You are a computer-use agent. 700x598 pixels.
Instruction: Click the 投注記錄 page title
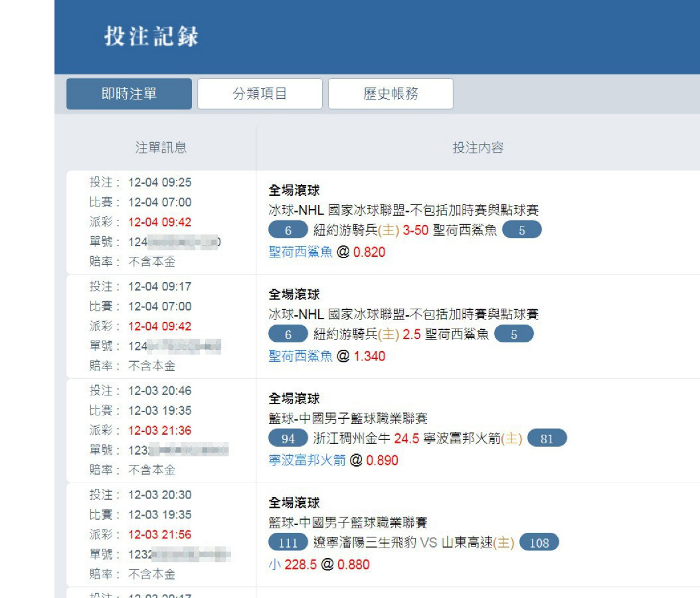pyautogui.click(x=151, y=36)
